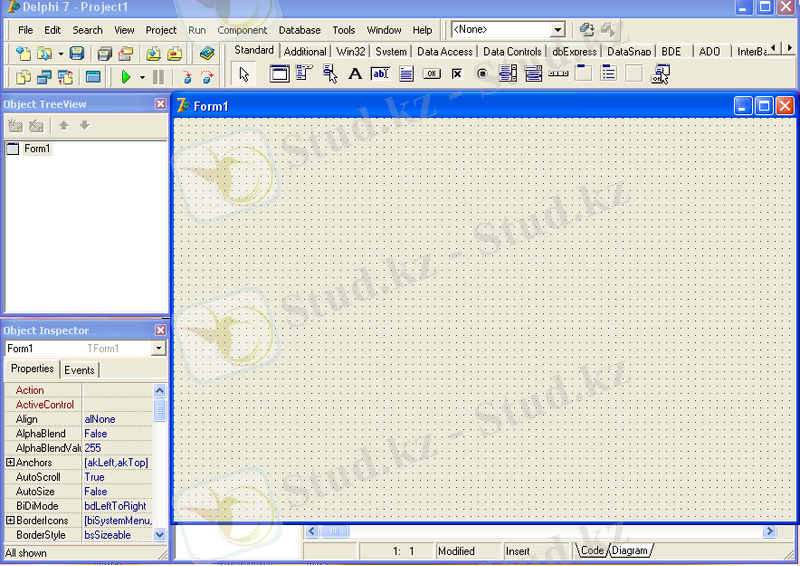The image size is (800, 566).
Task: Select the Label component (letter A)
Action: pyautogui.click(x=355, y=74)
